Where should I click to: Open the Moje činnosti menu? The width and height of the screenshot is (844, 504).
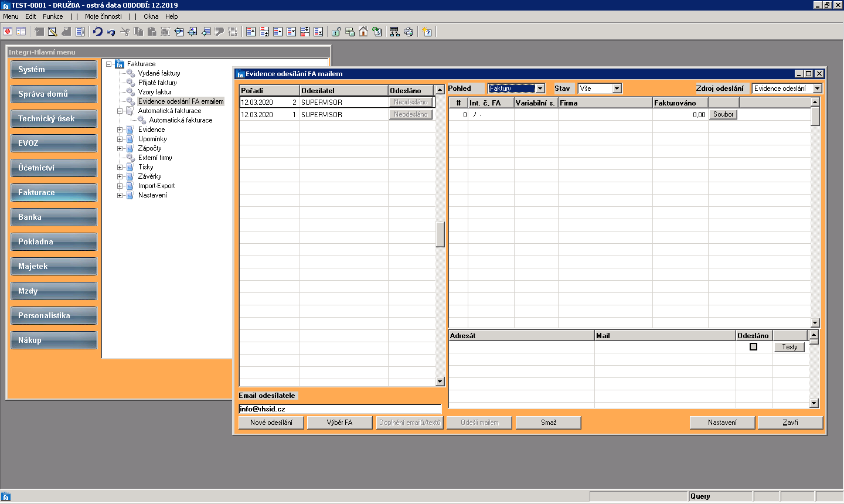click(x=103, y=16)
